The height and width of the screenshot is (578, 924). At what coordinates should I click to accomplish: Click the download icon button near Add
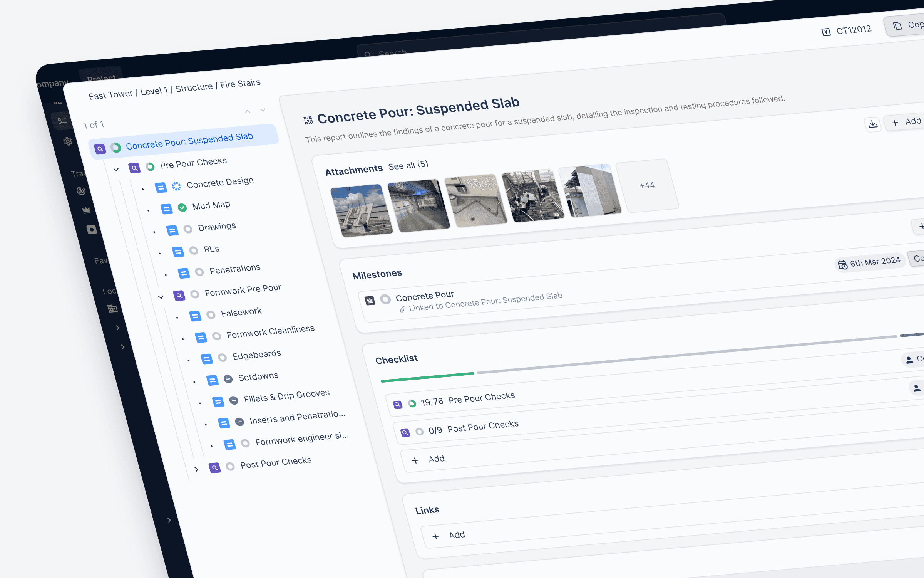pyautogui.click(x=873, y=124)
